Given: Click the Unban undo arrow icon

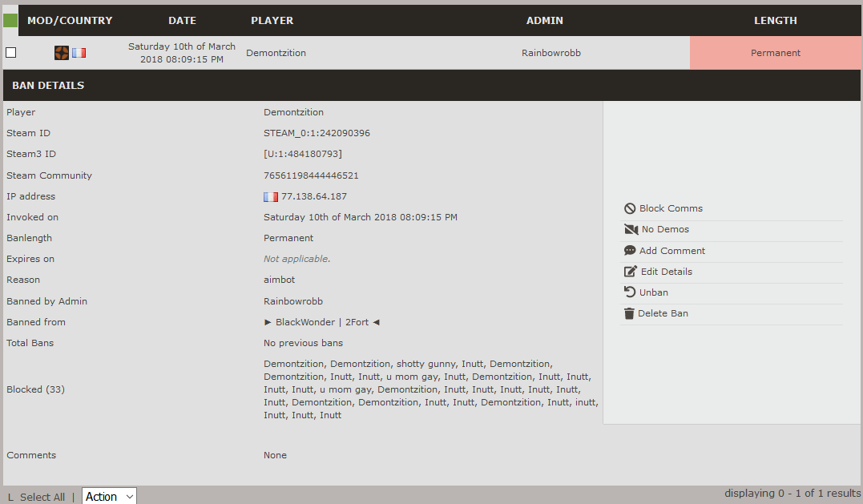Looking at the screenshot, I should tap(630, 292).
